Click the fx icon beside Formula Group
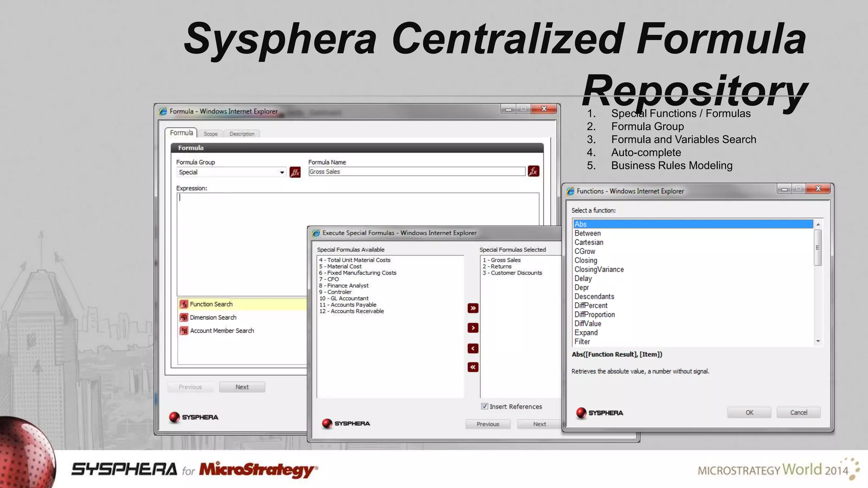Screen dimensions: 868x488 click(x=295, y=172)
